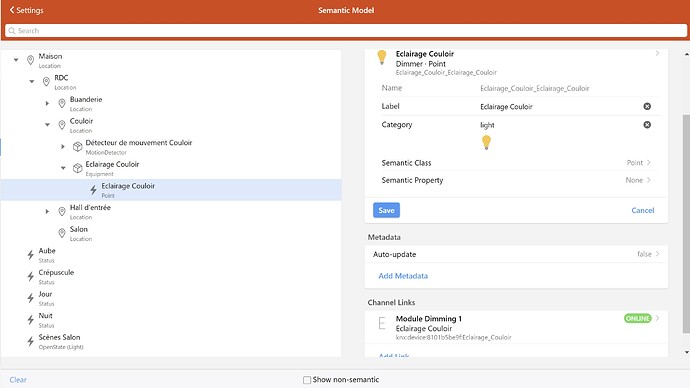
Task: Select Eclairage Couloir Equipment item
Action: [171, 168]
